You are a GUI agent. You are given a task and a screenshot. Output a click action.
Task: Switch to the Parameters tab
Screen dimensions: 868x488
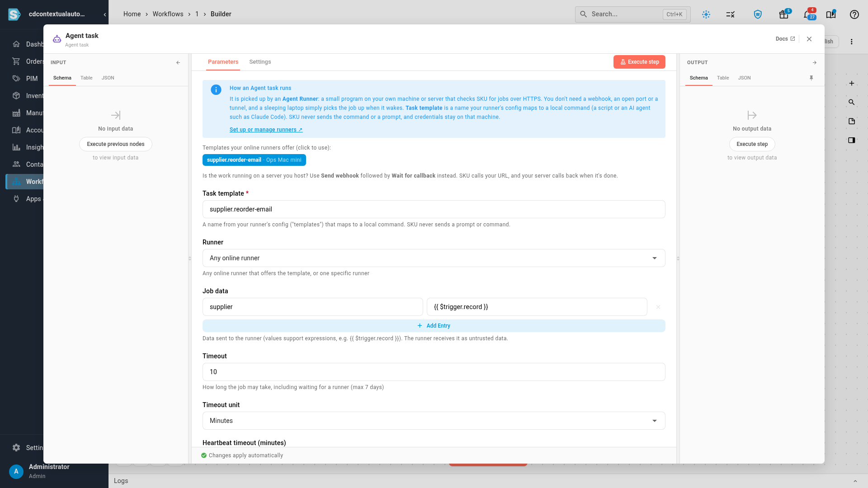point(223,62)
